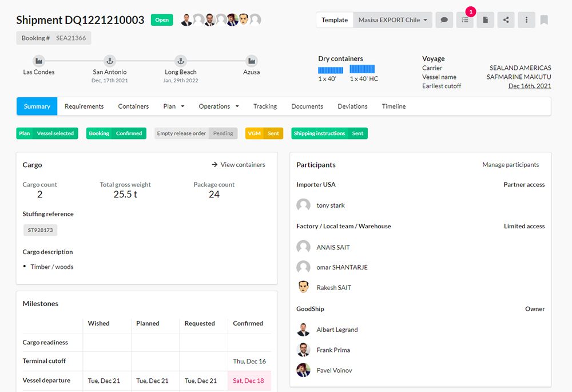Click the SAFMARINE MAKUTU vessel name

pyautogui.click(x=519, y=77)
